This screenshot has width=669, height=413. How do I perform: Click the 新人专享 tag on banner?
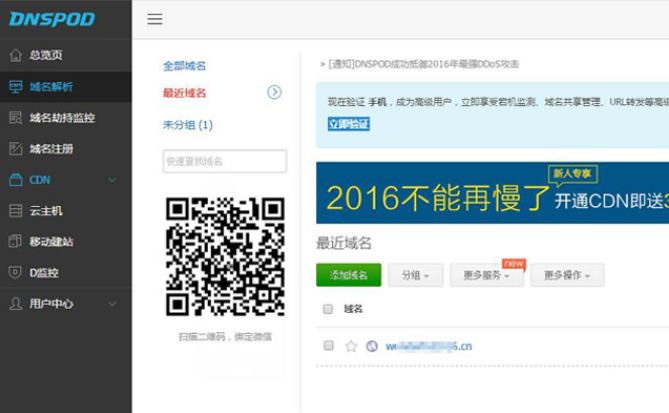pos(573,174)
